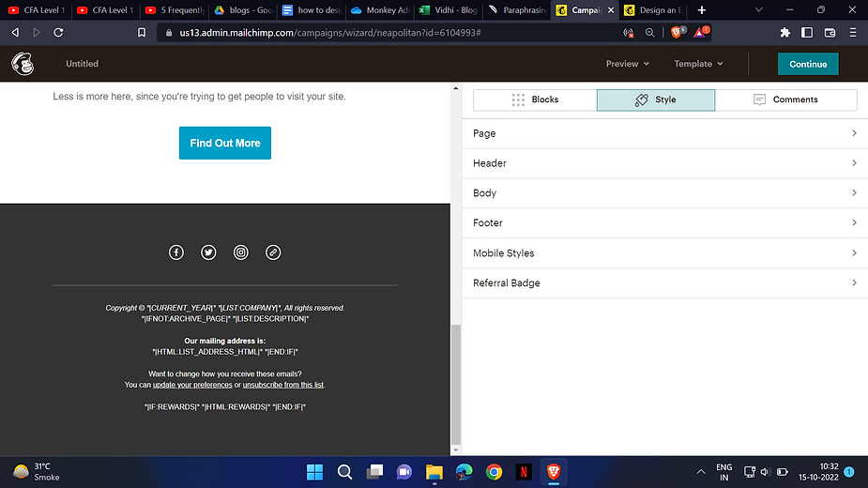The width and height of the screenshot is (868, 488).
Task: Click the Mailchimp logo icon
Action: (22, 64)
